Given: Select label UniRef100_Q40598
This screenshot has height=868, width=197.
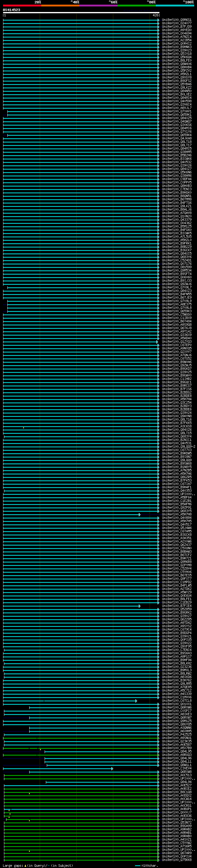Looking at the screenshot, I should [x=176, y=101].
